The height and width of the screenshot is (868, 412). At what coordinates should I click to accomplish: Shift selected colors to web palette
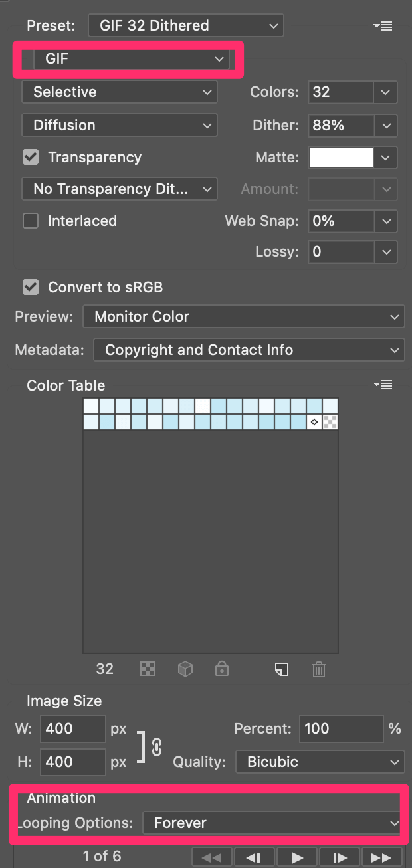coord(185,669)
